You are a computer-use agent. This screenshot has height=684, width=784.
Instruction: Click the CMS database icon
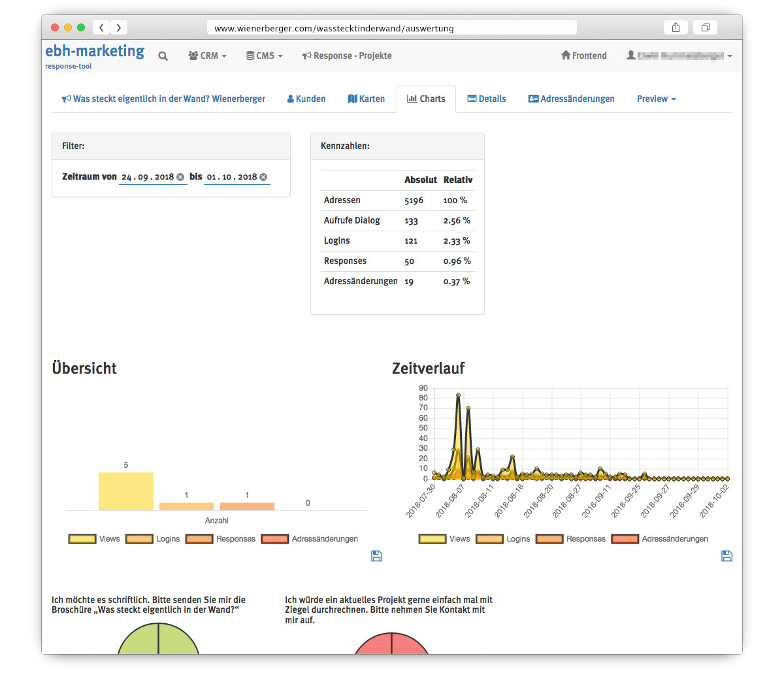250,56
